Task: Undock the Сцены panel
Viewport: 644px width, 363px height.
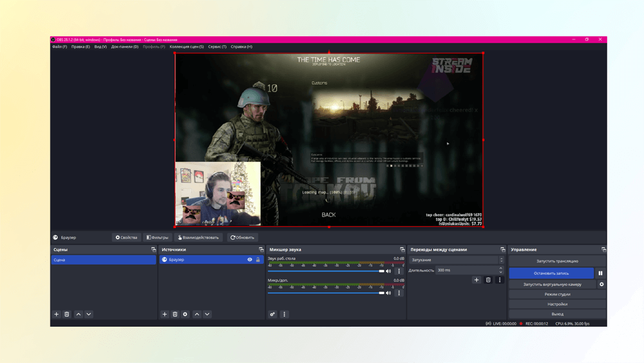Action: (x=154, y=250)
